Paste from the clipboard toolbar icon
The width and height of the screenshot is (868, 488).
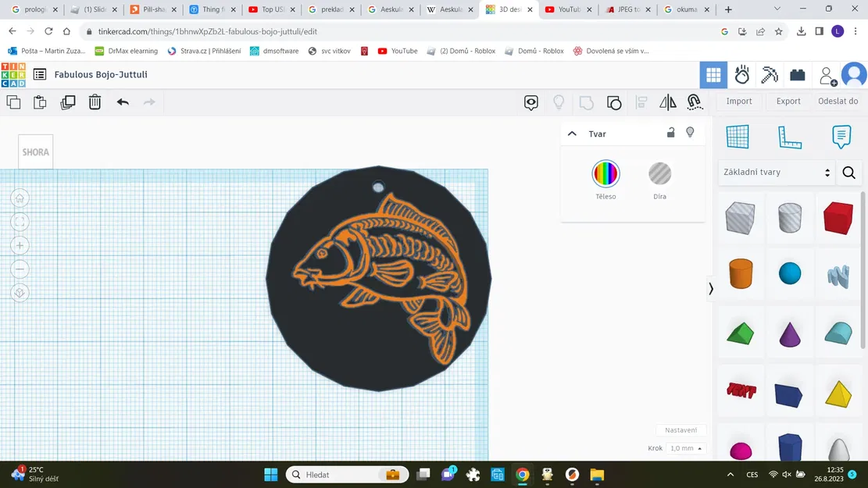point(40,102)
